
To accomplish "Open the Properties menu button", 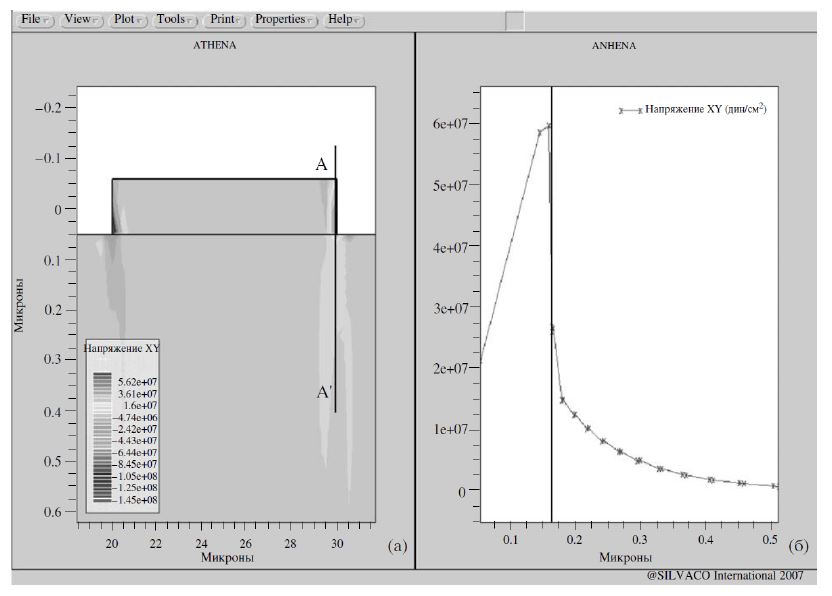I will coord(285,19).
